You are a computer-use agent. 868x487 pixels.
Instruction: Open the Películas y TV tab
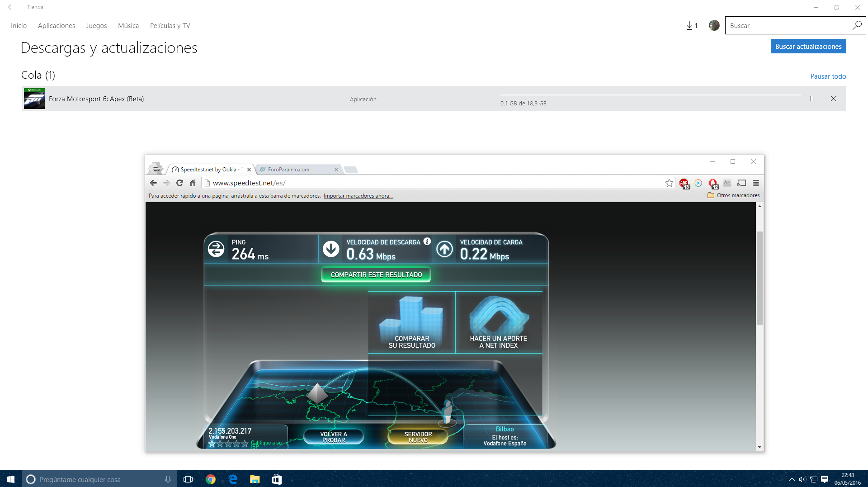point(170,26)
